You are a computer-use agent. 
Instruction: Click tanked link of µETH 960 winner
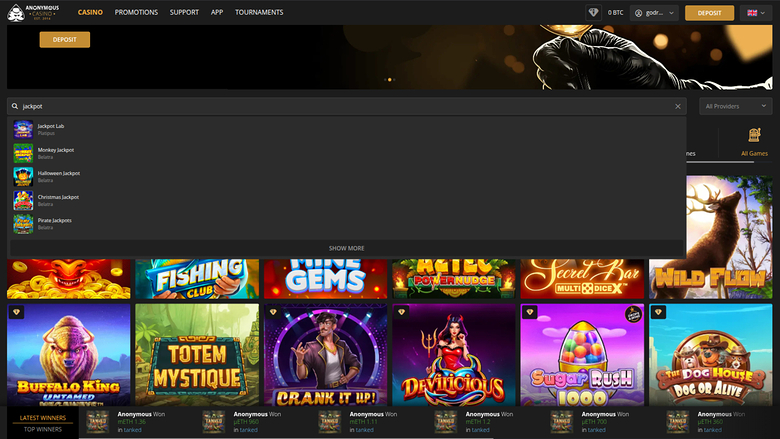[x=248, y=430]
